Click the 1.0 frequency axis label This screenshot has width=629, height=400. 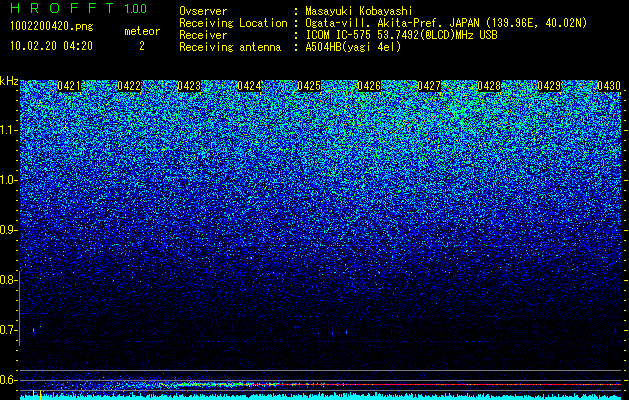tap(8, 180)
